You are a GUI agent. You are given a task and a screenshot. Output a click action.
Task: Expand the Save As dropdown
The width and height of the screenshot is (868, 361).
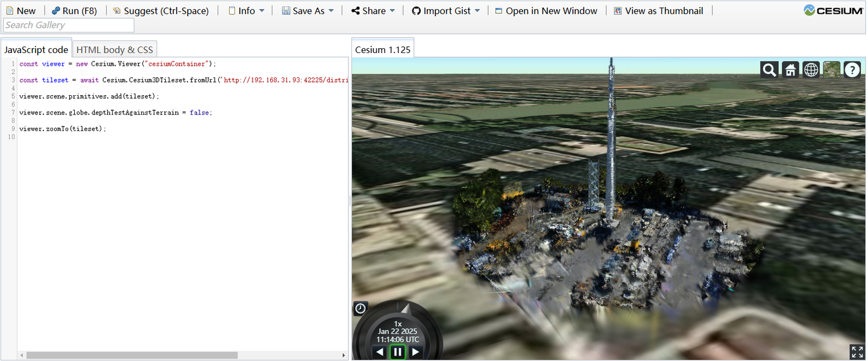click(x=307, y=11)
